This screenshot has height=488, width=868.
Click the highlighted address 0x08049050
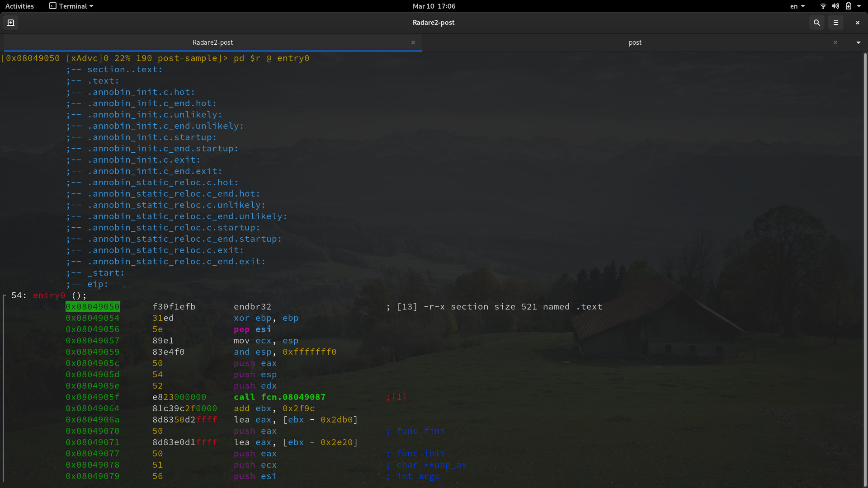[93, 307]
